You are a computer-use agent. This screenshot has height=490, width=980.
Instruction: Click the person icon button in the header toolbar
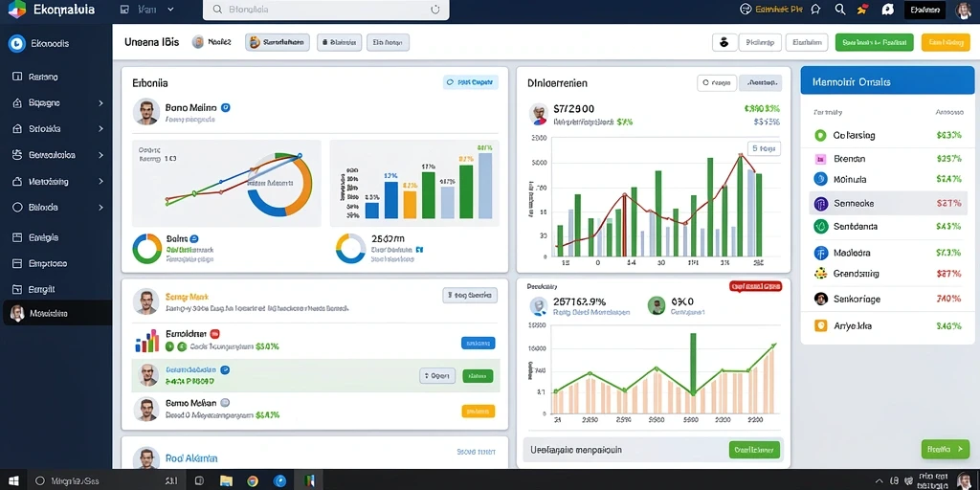(x=724, y=42)
